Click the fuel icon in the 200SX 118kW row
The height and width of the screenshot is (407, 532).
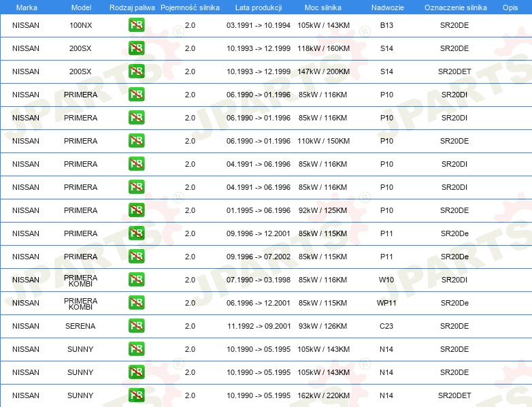pos(136,48)
